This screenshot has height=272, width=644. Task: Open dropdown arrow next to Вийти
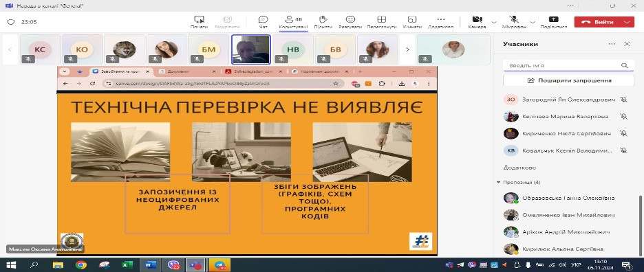click(626, 22)
